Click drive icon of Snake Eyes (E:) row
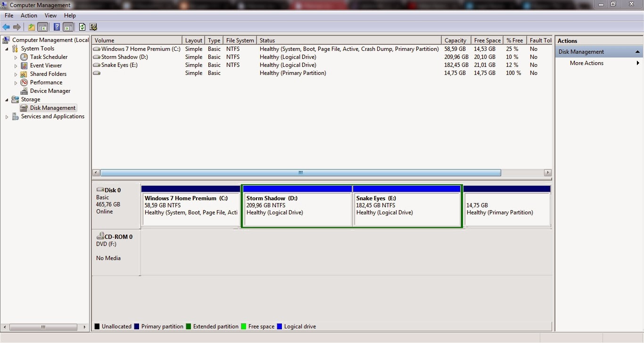The height and width of the screenshot is (343, 644). tap(97, 65)
